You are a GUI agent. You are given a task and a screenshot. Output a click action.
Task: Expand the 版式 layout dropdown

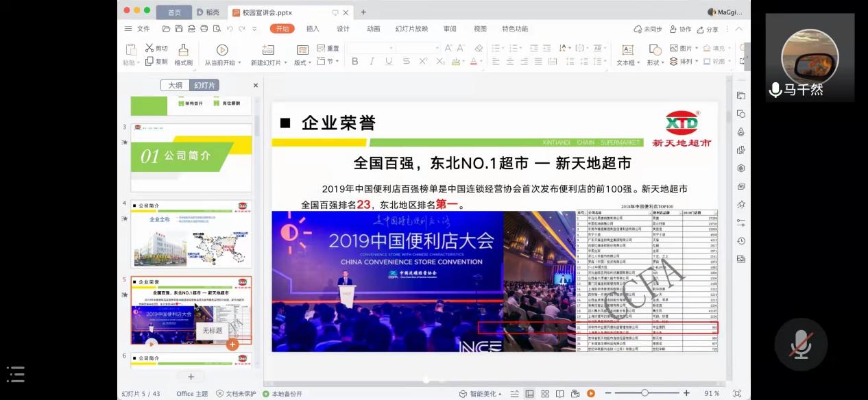pos(302,62)
